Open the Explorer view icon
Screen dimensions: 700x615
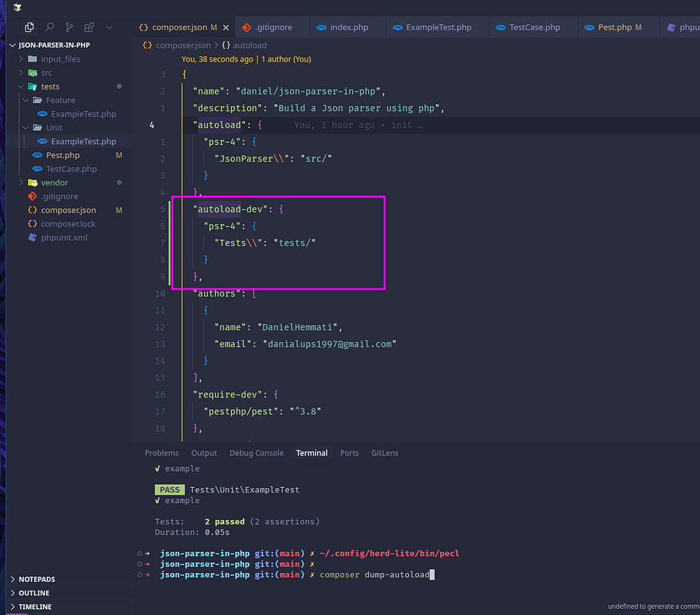[29, 27]
